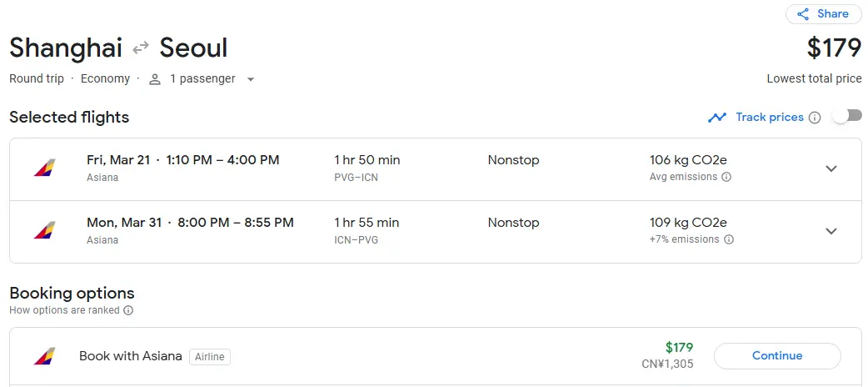This screenshot has width=868, height=387.
Task: Click the Asiana logo on return flight
Action: [x=44, y=230]
